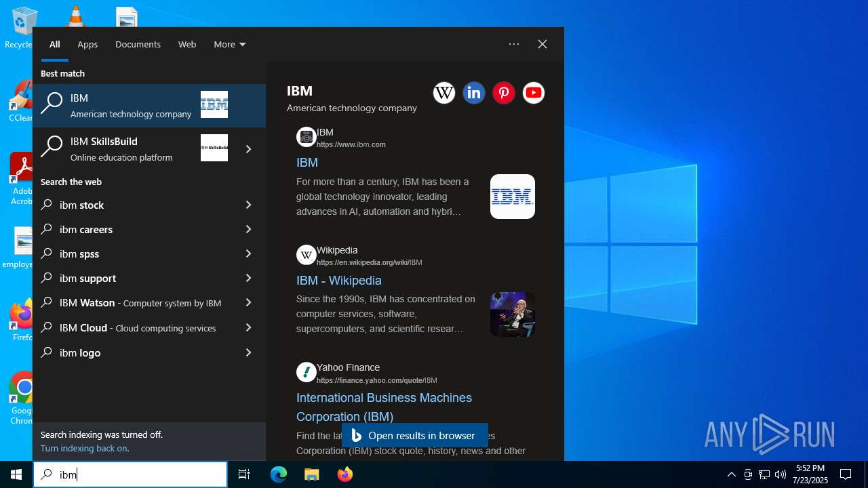Expand the IBM Cloud suggestion arrow
868x488 pixels.
pyautogui.click(x=248, y=327)
